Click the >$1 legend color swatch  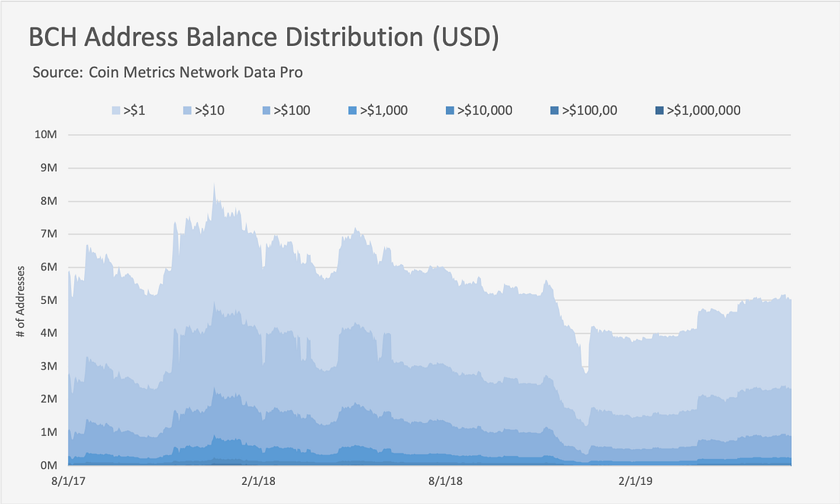pos(116,111)
